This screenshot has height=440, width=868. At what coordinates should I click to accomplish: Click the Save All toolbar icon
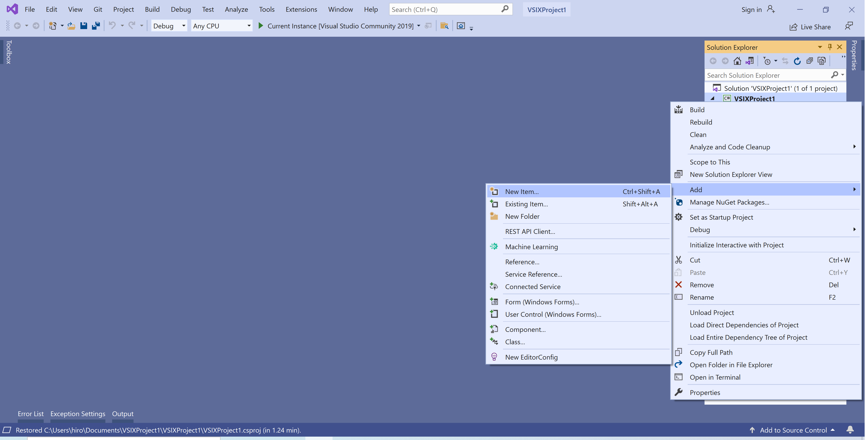(96, 26)
